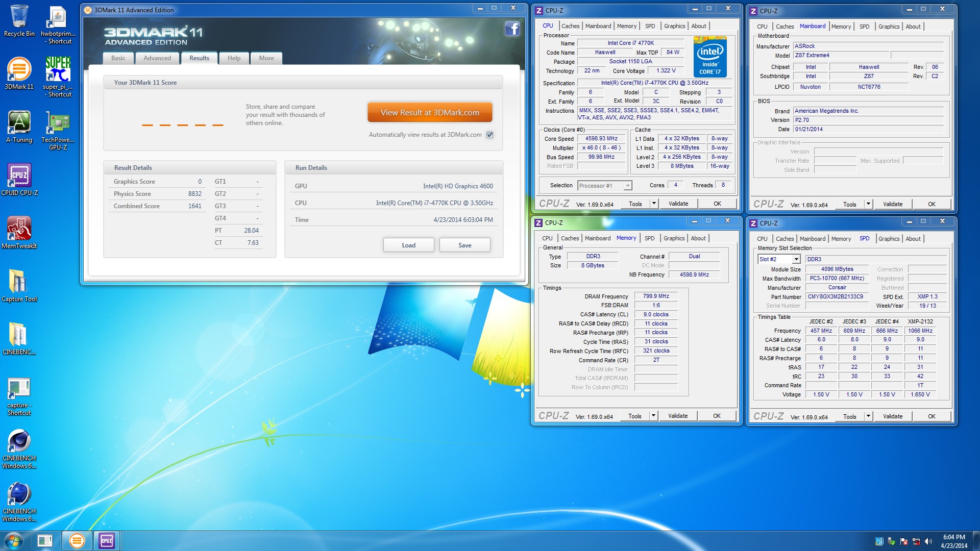Click Tools button in Memory tab window
The width and height of the screenshot is (980, 551).
point(635,416)
